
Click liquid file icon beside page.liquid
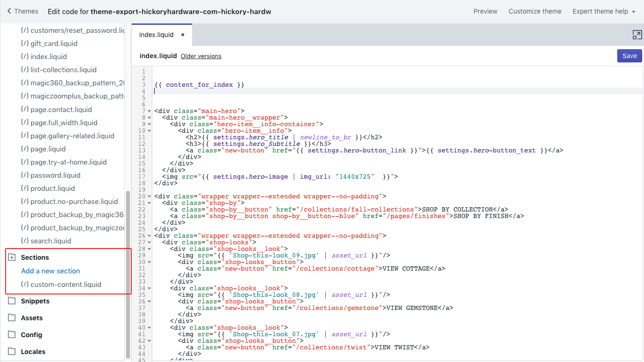[25, 149]
